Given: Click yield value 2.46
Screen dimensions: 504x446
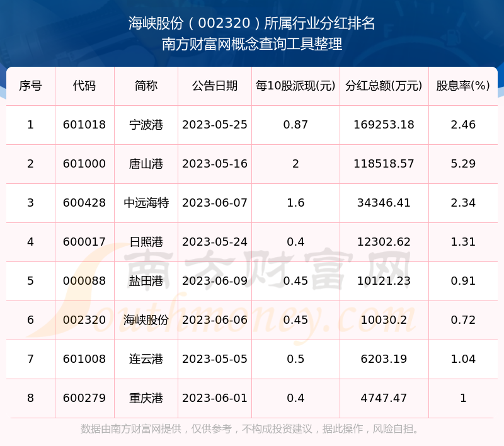Looking at the screenshot, I should coord(463,125).
